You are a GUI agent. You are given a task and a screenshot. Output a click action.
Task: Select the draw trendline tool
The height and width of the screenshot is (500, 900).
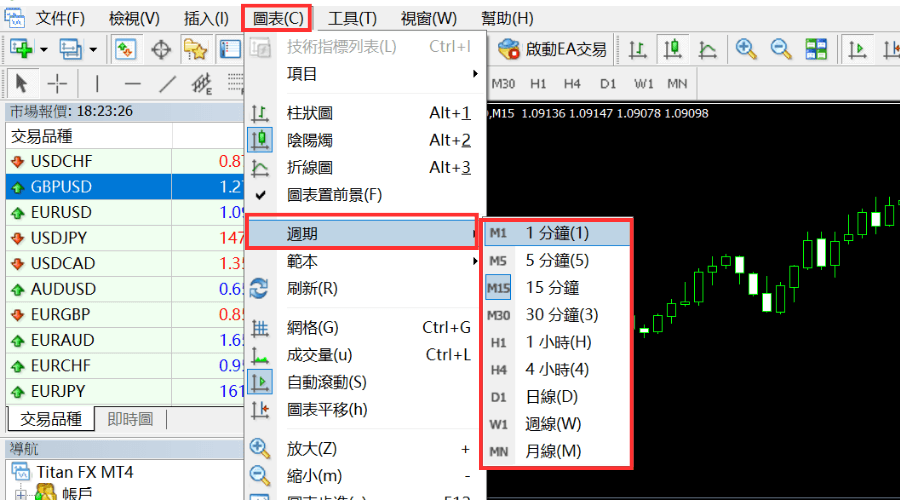(x=168, y=83)
